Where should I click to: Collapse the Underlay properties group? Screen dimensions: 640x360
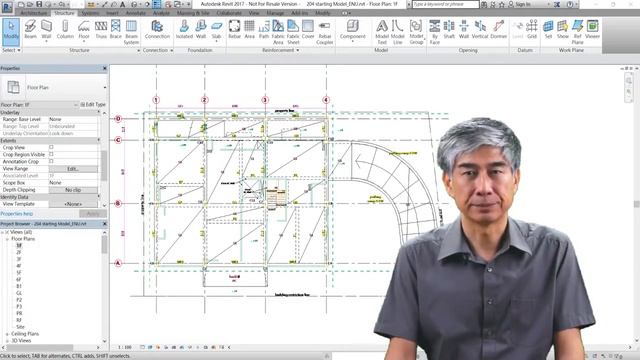point(99,112)
